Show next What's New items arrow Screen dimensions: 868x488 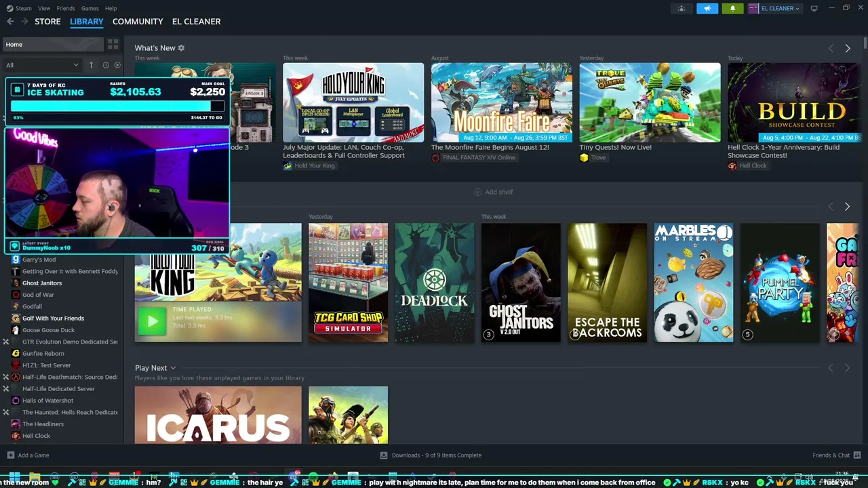[x=848, y=48]
